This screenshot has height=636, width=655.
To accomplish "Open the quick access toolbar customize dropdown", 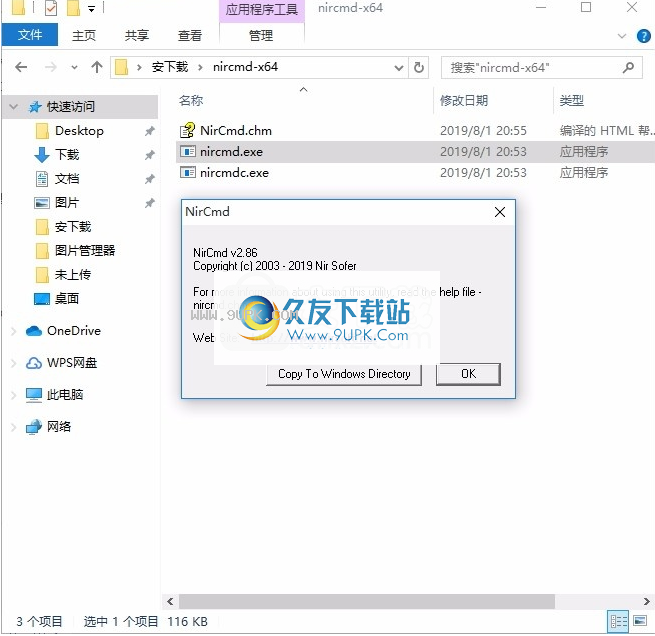I will point(91,8).
